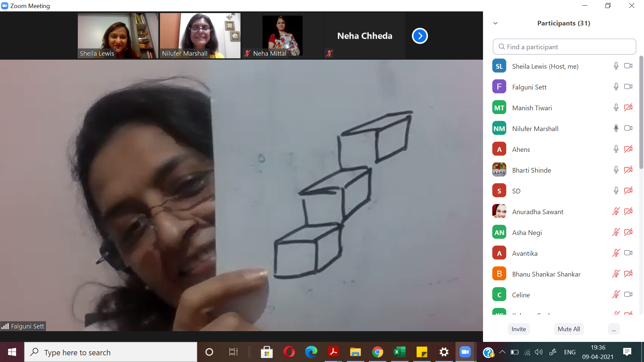644x362 pixels.
Task: Click Falguni Sett's purple avatar icon
Action: click(499, 87)
